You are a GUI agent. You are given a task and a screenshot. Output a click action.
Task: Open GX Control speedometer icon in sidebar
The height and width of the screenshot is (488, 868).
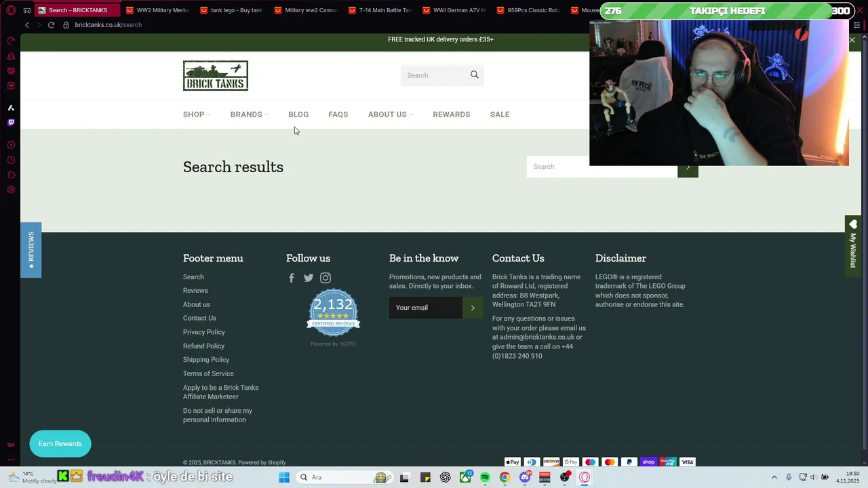[x=11, y=41]
